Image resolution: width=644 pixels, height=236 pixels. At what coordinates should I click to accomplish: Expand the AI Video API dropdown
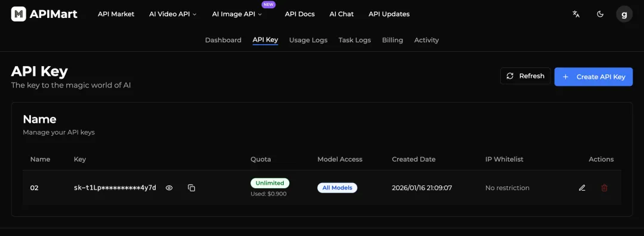[x=172, y=14]
